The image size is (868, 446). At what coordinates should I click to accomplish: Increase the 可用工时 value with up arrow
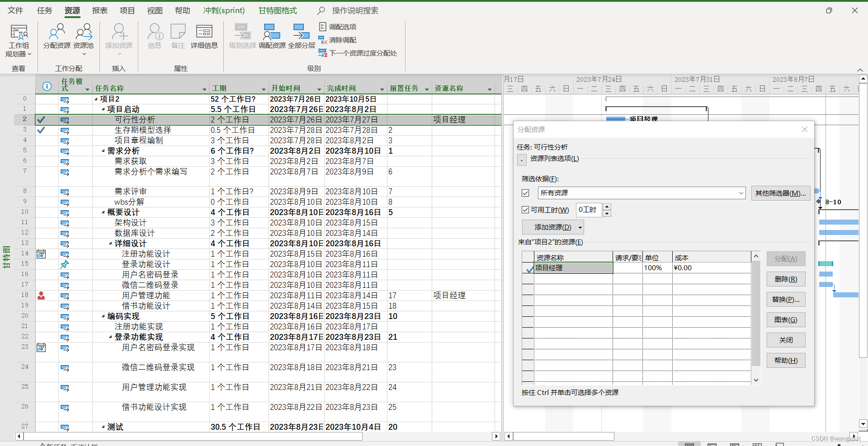pos(607,207)
